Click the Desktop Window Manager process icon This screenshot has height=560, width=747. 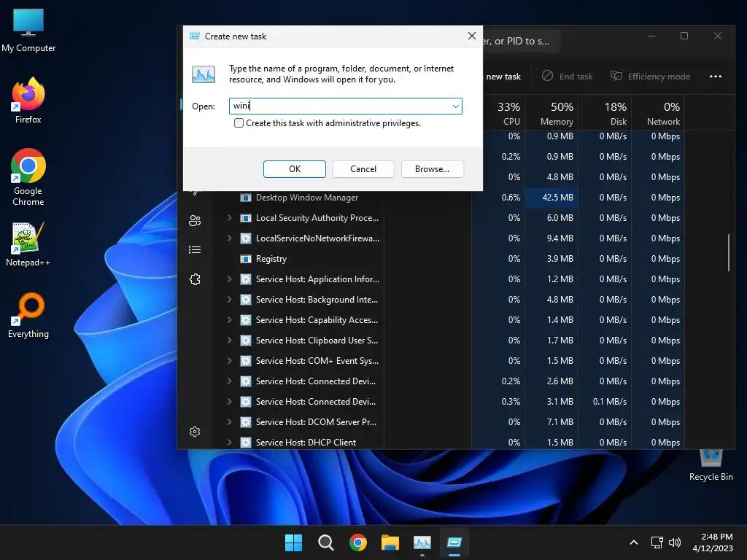245,197
